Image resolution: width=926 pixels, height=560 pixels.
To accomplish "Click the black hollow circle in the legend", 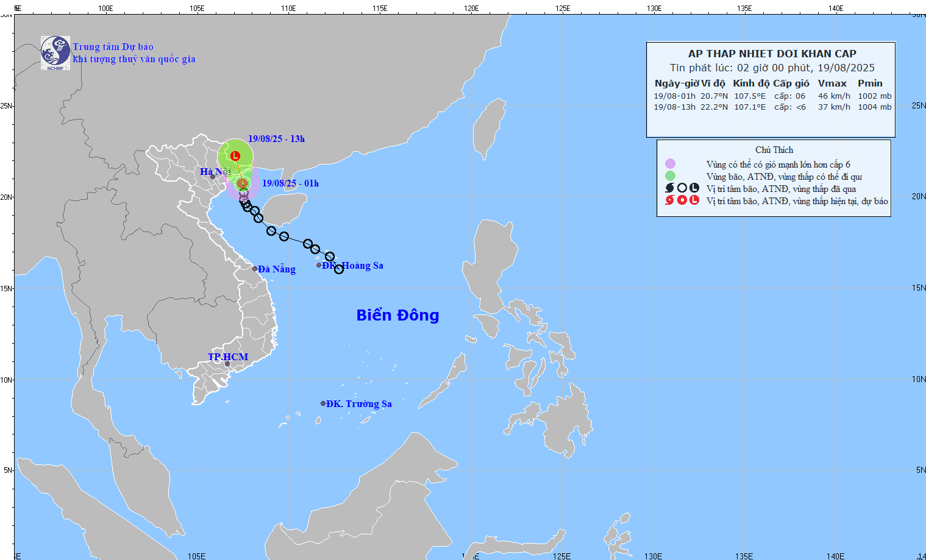I will 682,188.
